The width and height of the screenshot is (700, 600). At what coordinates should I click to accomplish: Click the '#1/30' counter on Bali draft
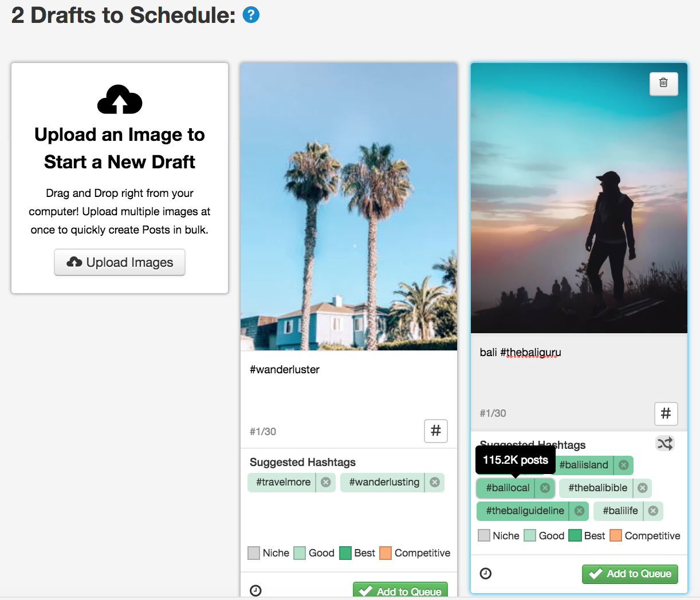click(x=493, y=413)
